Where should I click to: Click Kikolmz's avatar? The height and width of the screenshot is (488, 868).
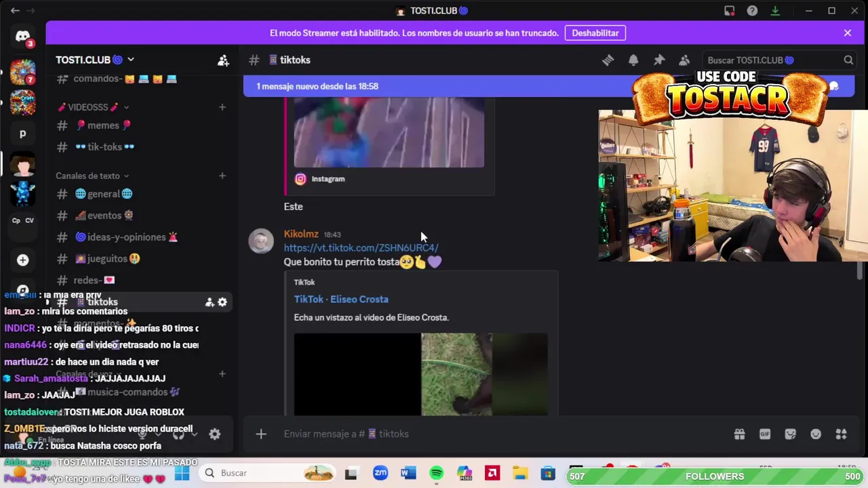coord(261,241)
